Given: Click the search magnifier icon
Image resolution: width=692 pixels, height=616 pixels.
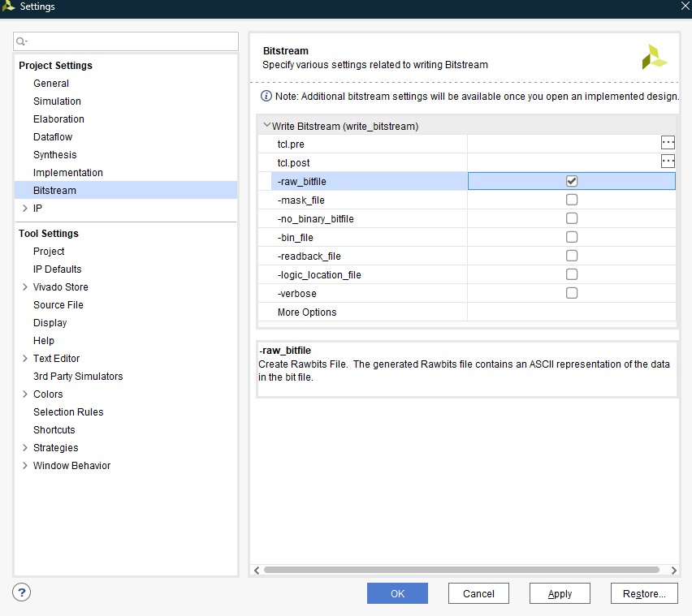Looking at the screenshot, I should 21,41.
